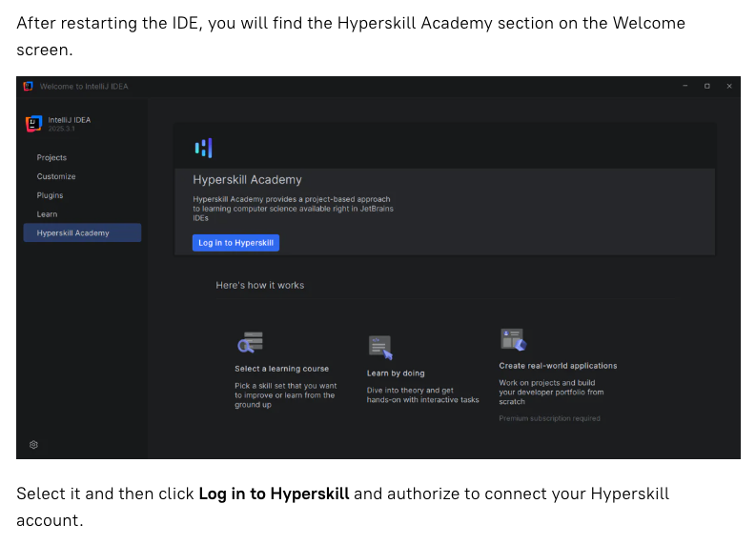Click the Learn by doing title

click(396, 373)
